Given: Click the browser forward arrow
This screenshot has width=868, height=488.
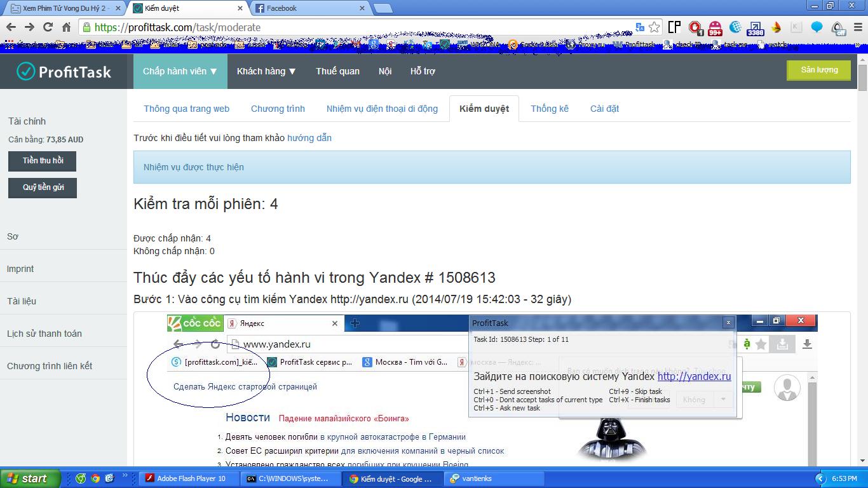Looking at the screenshot, I should click(x=29, y=27).
